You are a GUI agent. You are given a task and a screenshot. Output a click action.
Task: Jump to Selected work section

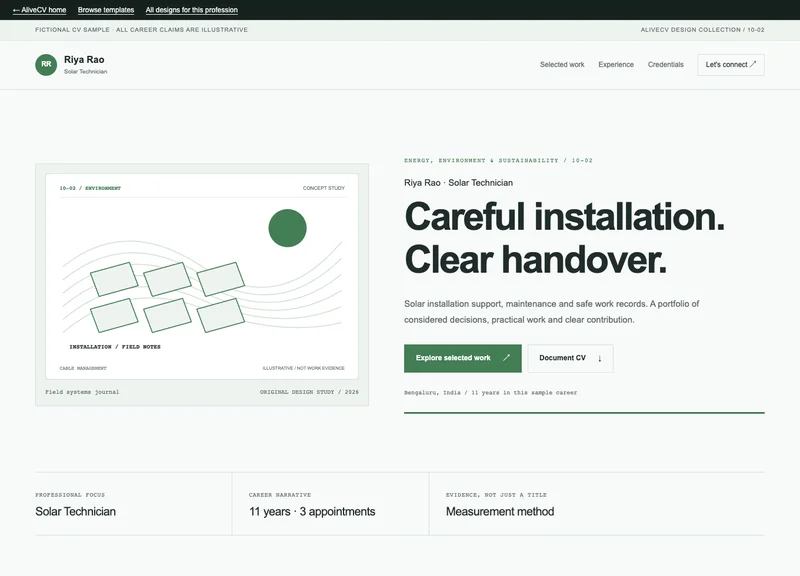(x=562, y=65)
